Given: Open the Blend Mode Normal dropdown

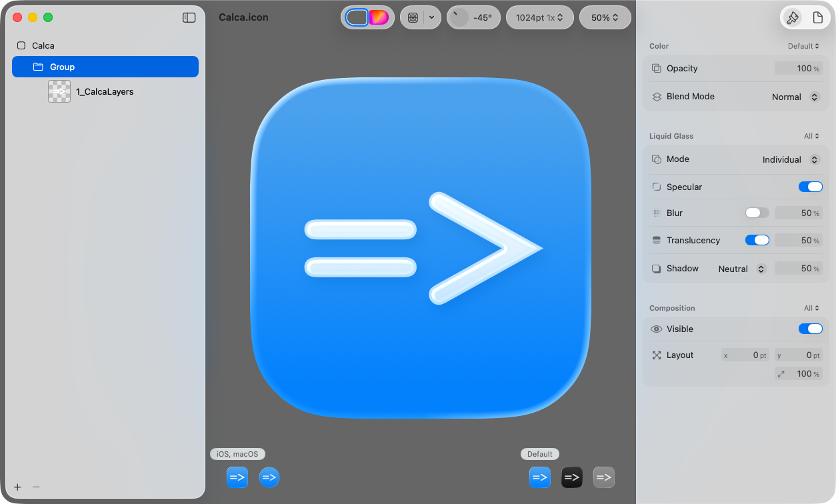Looking at the screenshot, I should [795, 97].
